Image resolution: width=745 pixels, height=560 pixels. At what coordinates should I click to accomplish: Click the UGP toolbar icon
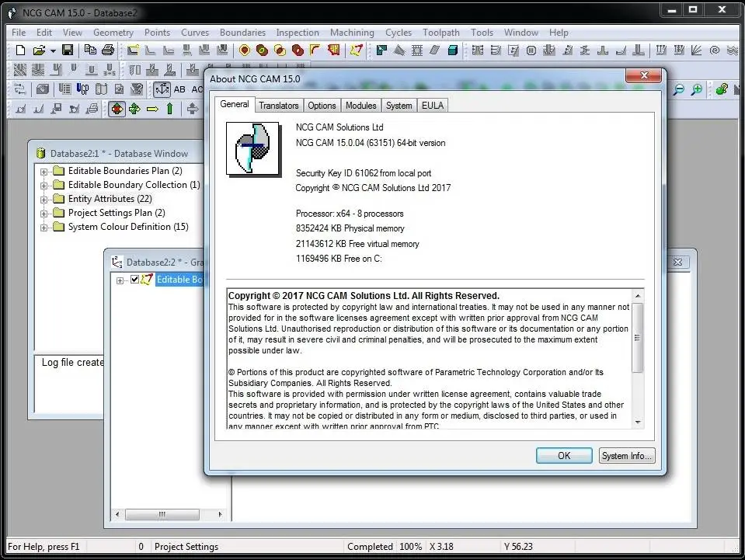click(x=82, y=89)
